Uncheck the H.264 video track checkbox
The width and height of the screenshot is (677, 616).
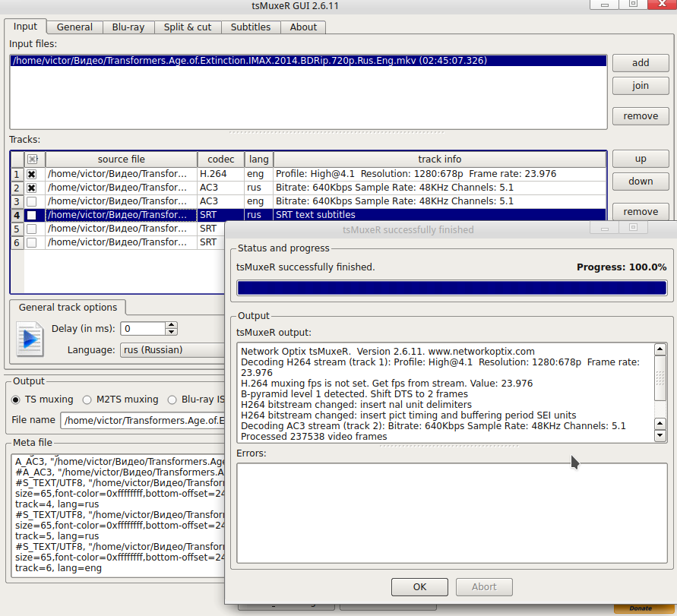(32, 174)
